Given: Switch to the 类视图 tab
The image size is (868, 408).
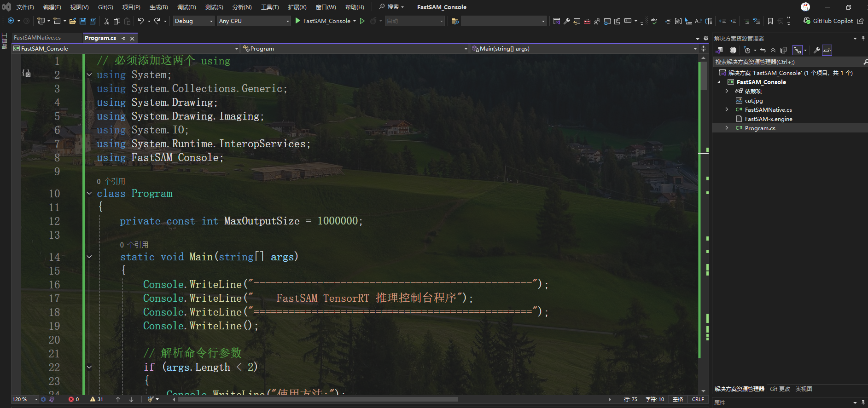Looking at the screenshot, I should click(x=804, y=389).
